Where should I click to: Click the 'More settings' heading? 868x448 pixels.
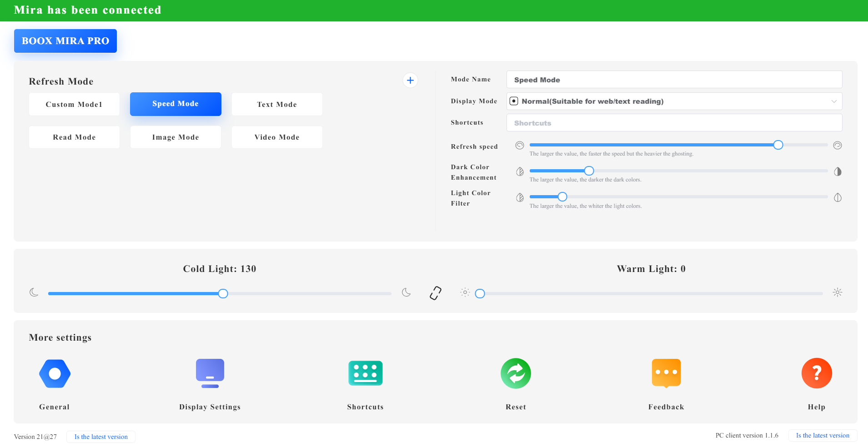click(x=60, y=337)
